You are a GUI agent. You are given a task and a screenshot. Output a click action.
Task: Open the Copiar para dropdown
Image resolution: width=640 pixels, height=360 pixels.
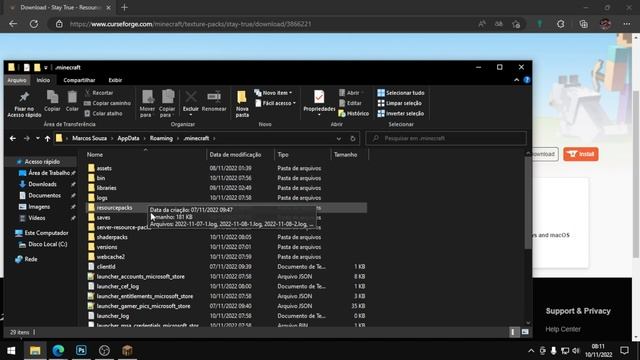pyautogui.click(x=167, y=104)
